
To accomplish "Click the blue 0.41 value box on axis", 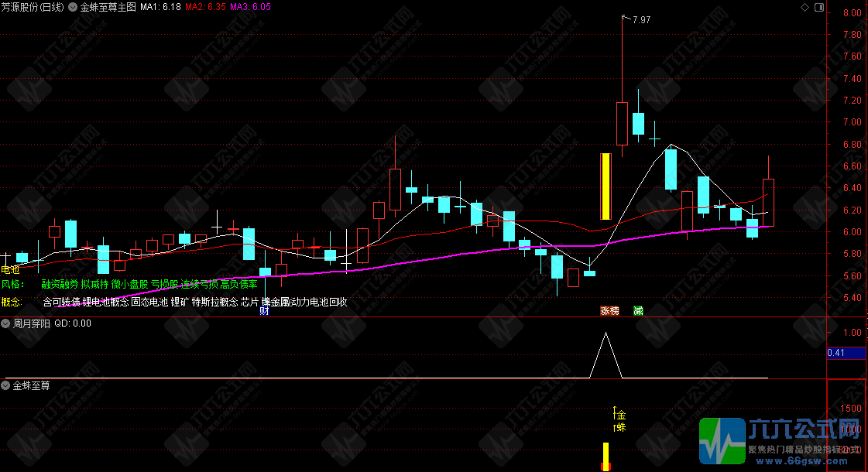I will click(x=846, y=353).
